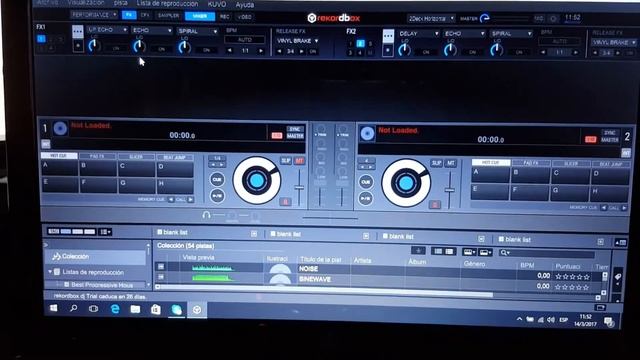The height and width of the screenshot is (360, 640).
Task: Select the BEAT JUMP tab on deck 2
Action: click(x=611, y=164)
